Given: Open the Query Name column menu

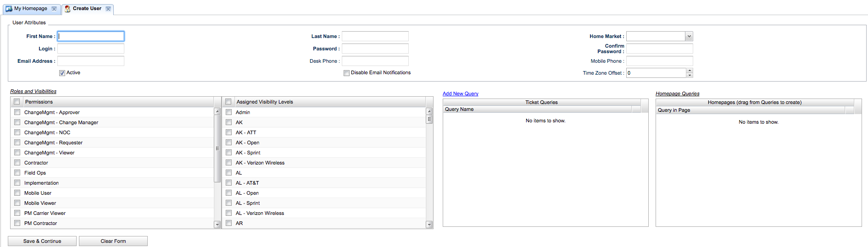Looking at the screenshot, I should point(636,109).
